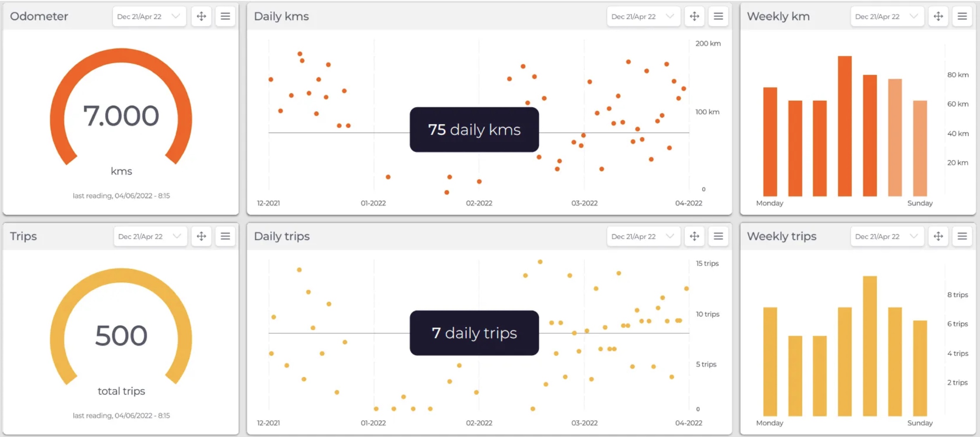Image resolution: width=980 pixels, height=437 pixels.
Task: Click the move handle on the Daily kms widget
Action: 695,16
